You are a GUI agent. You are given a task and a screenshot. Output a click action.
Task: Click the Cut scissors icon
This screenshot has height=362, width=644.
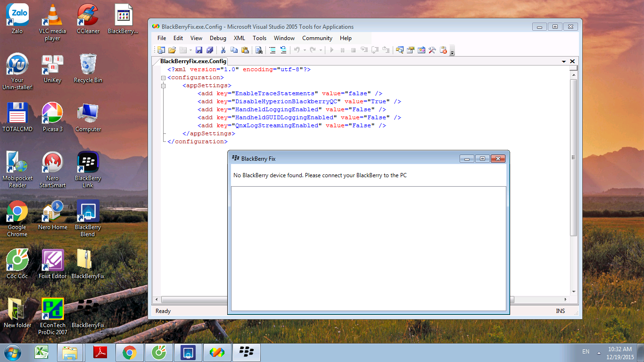tap(223, 50)
